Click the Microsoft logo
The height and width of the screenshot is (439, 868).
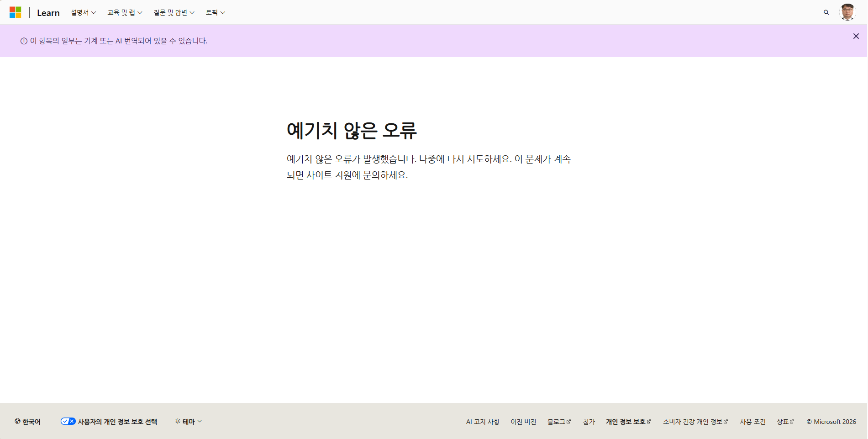(16, 12)
